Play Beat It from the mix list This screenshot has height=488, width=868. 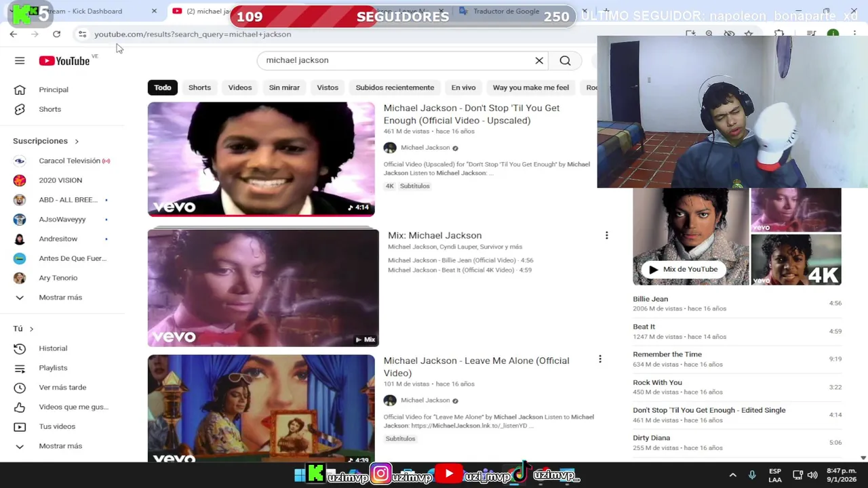[737, 331]
